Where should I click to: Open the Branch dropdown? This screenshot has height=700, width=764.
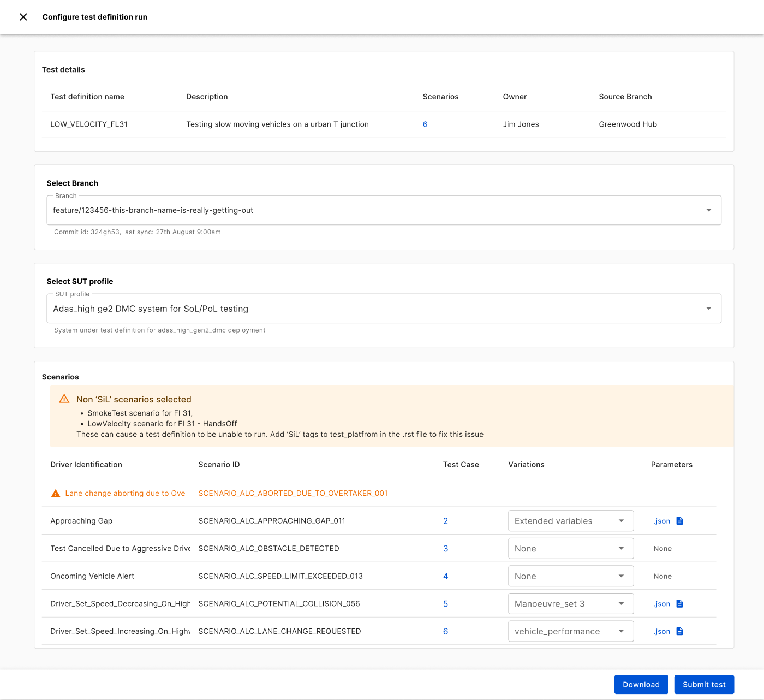(384, 210)
